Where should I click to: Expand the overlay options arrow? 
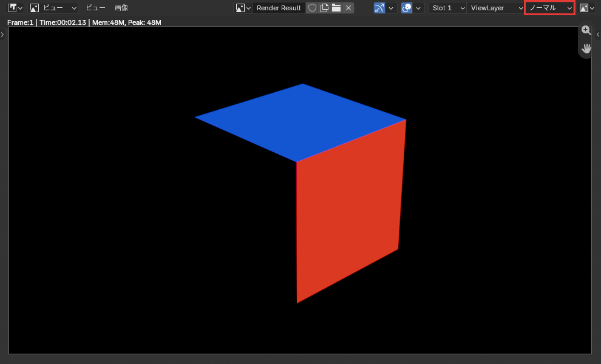click(x=418, y=8)
